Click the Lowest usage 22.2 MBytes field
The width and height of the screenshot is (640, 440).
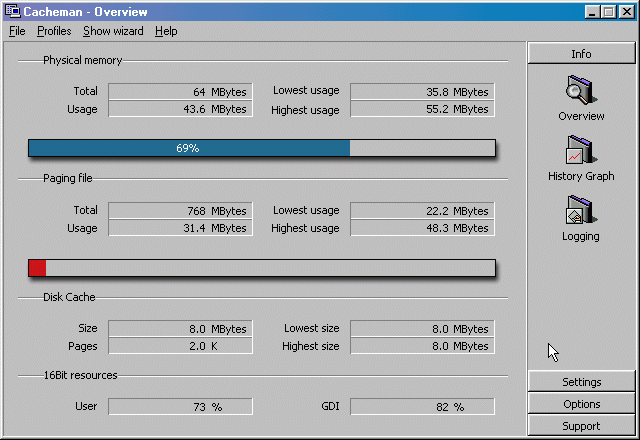pos(422,211)
